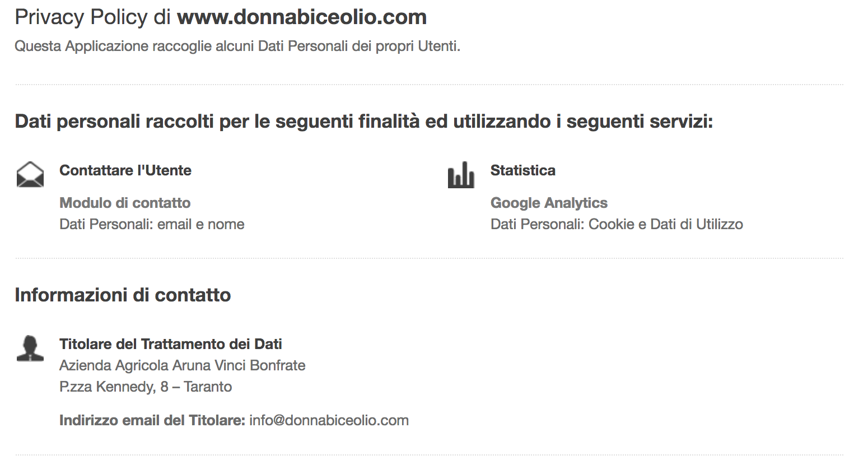This screenshot has width=868, height=474.
Task: Expand the Google Analytics service details
Action: (x=549, y=203)
